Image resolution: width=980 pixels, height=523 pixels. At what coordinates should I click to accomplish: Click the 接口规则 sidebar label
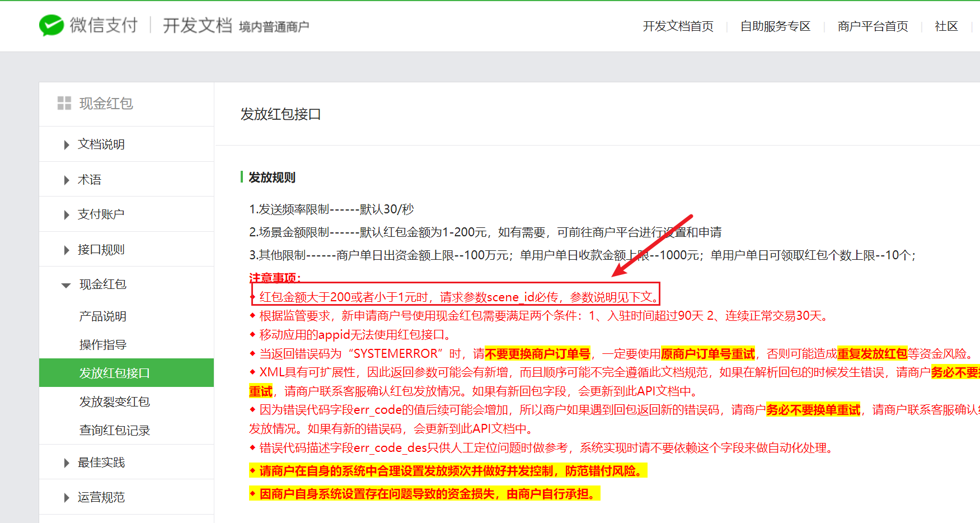click(101, 250)
